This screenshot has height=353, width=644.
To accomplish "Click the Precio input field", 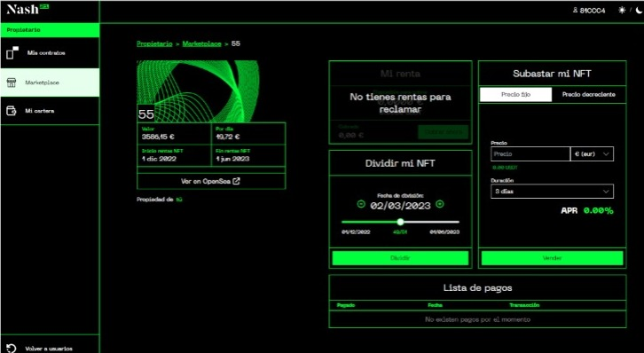I will pyautogui.click(x=530, y=154).
